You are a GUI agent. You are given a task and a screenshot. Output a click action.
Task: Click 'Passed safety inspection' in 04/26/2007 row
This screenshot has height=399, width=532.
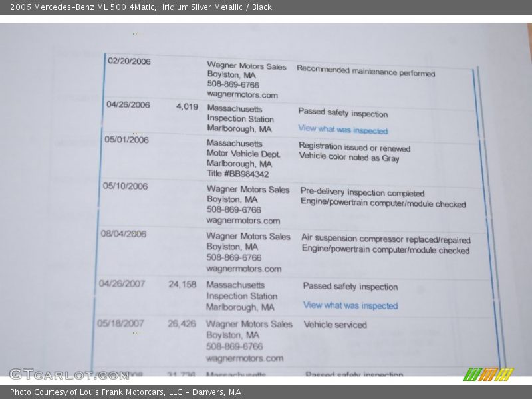(x=350, y=287)
